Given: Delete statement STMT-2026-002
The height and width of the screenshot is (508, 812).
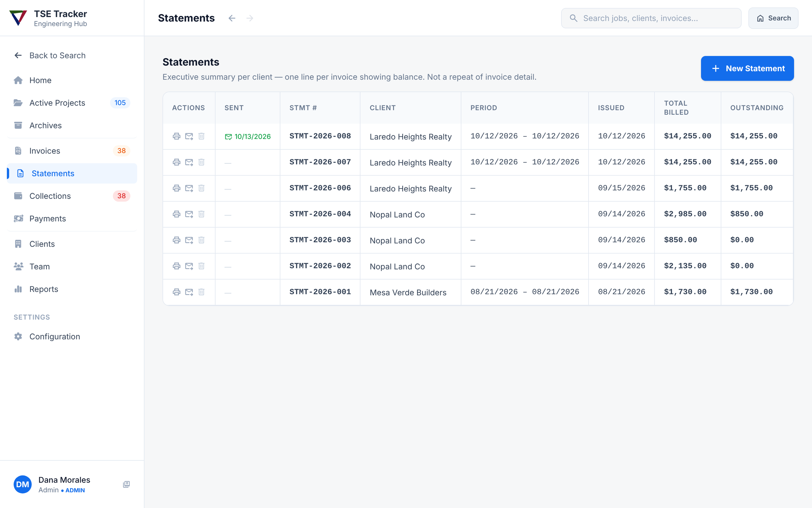Looking at the screenshot, I should 201,266.
